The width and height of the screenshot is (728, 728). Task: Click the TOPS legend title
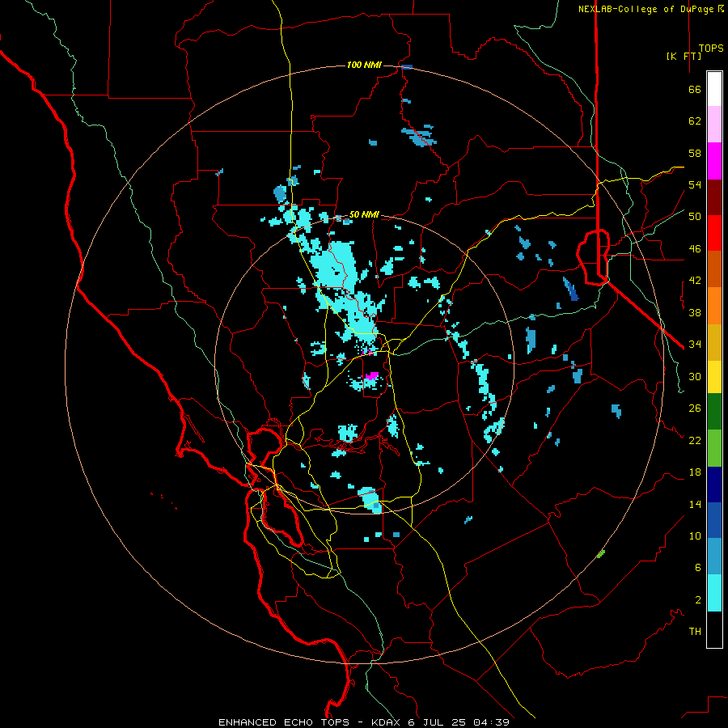tap(711, 48)
